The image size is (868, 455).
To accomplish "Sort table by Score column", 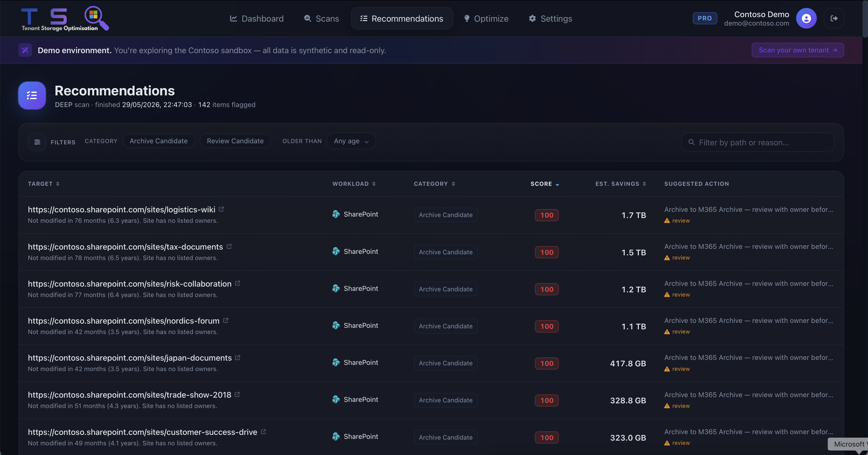I will 545,184.
